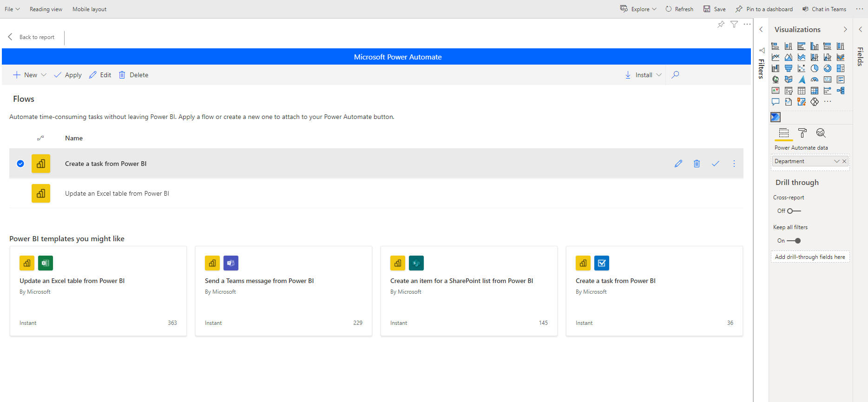Edit Create a task flow pencil icon
The height and width of the screenshot is (402, 868).
tap(678, 164)
